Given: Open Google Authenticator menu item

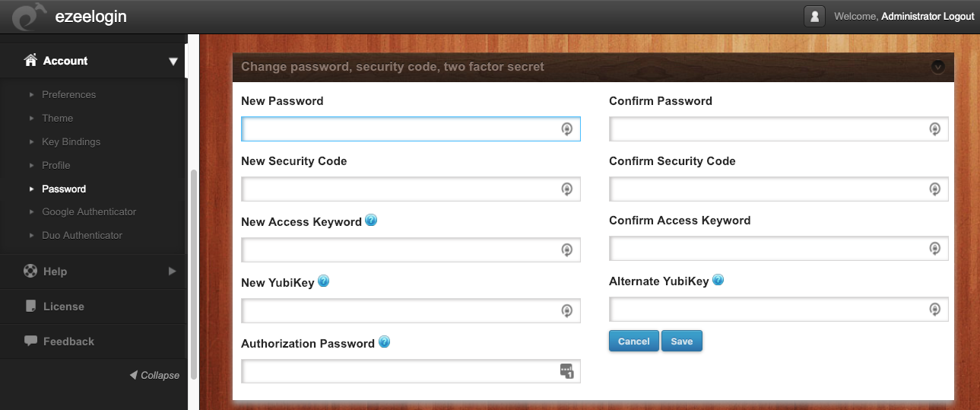Looking at the screenshot, I should (89, 211).
